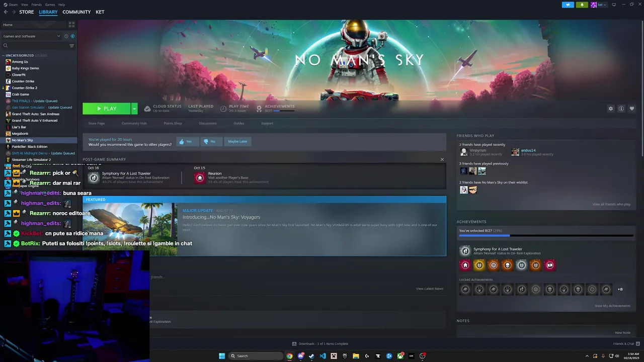Toggle sort by recent activity clock

click(x=65, y=36)
